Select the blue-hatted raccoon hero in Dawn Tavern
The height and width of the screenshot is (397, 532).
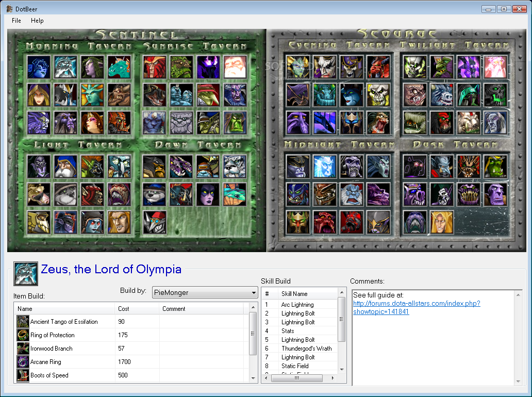(x=154, y=194)
